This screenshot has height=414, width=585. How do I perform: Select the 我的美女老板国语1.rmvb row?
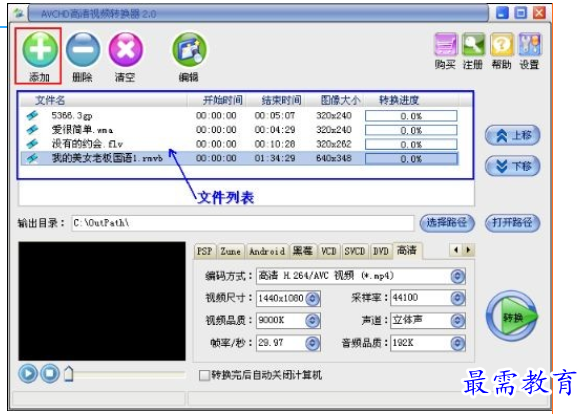click(241, 159)
